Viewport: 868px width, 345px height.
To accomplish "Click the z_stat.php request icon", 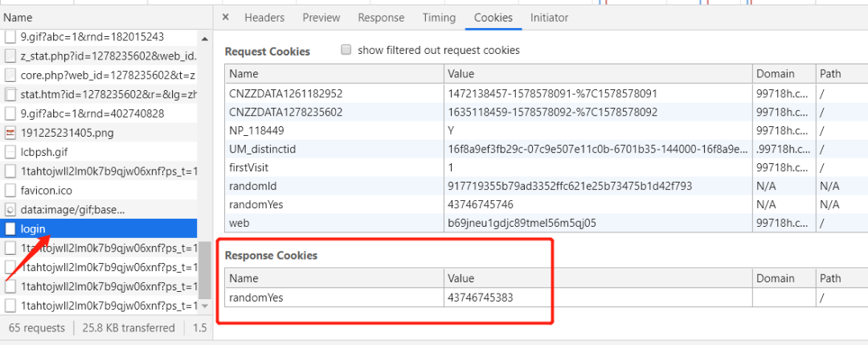I will point(10,55).
